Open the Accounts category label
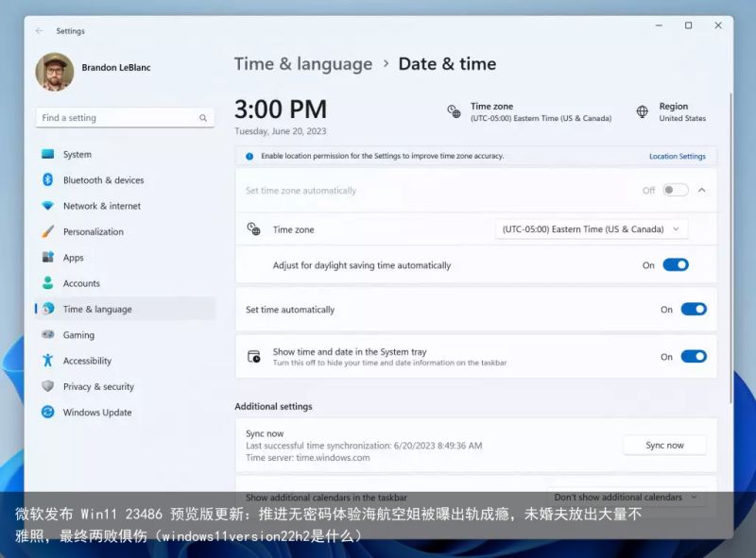The width and height of the screenshot is (756, 558). pyautogui.click(x=81, y=283)
